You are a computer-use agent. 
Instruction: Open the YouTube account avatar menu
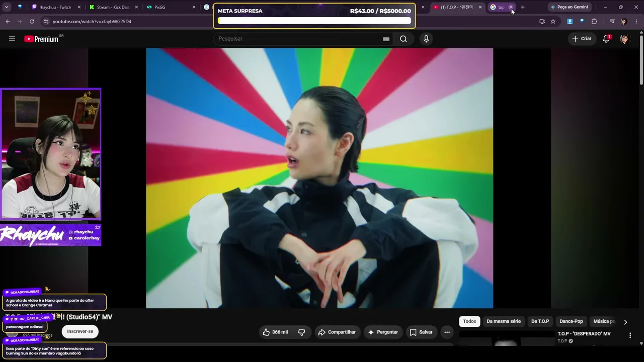625,39
